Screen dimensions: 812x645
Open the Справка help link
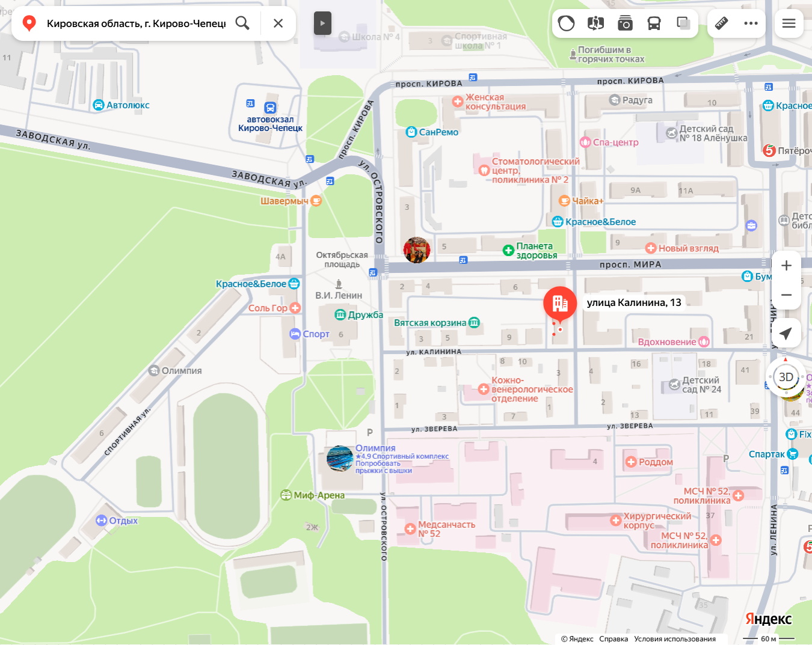(x=614, y=639)
